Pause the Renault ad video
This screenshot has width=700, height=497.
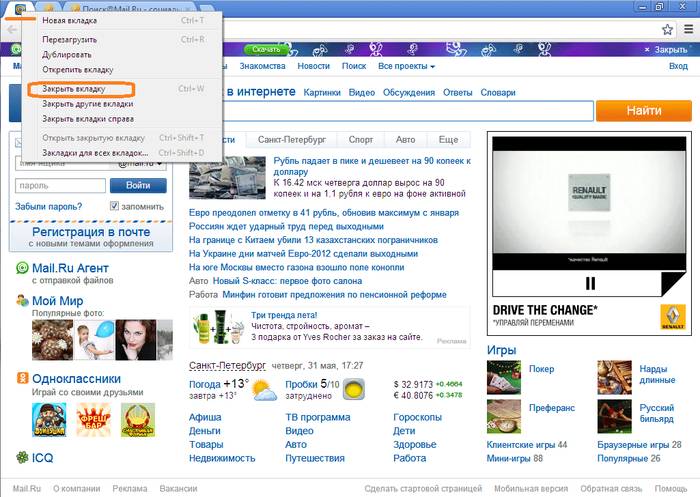click(590, 284)
